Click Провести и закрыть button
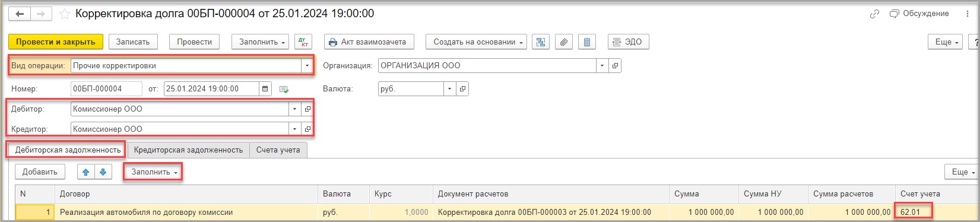This screenshot has width=980, height=222. 56,42
